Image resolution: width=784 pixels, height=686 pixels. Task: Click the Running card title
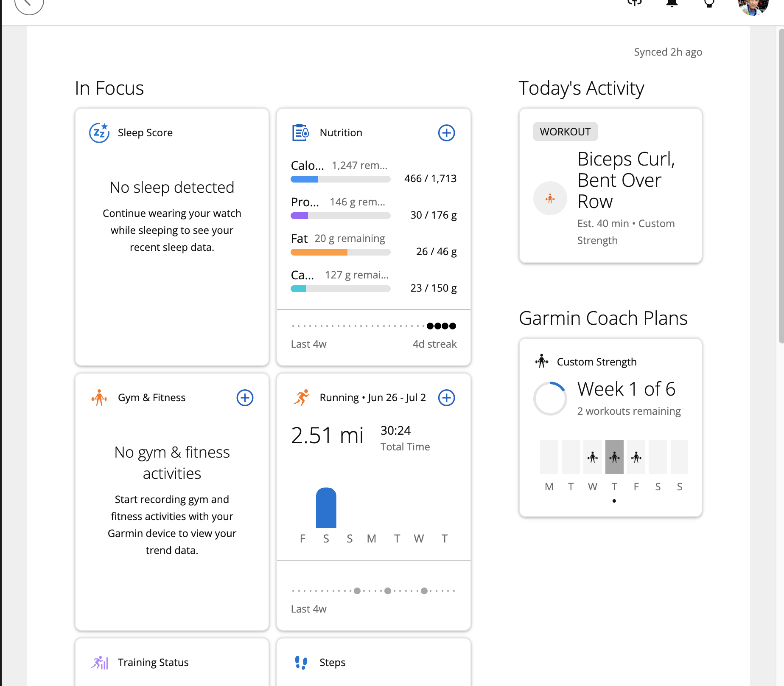click(372, 398)
